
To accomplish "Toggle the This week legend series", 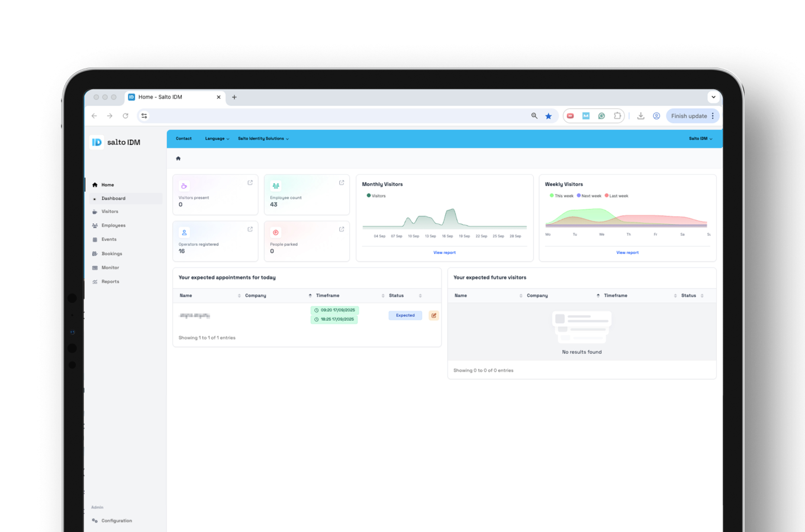I will [563, 196].
